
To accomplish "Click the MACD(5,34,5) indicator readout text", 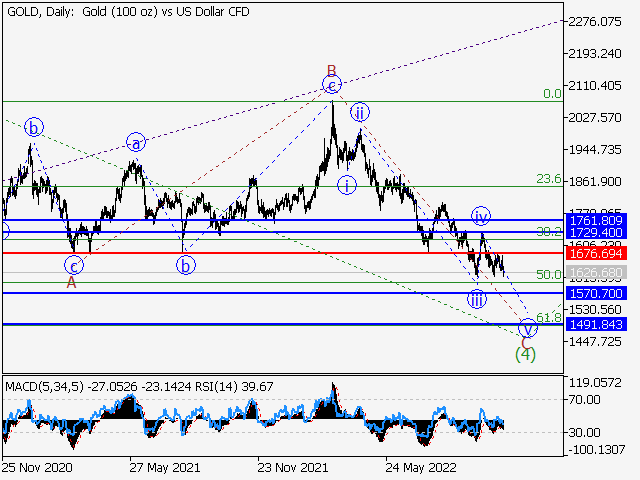I will point(96,387).
